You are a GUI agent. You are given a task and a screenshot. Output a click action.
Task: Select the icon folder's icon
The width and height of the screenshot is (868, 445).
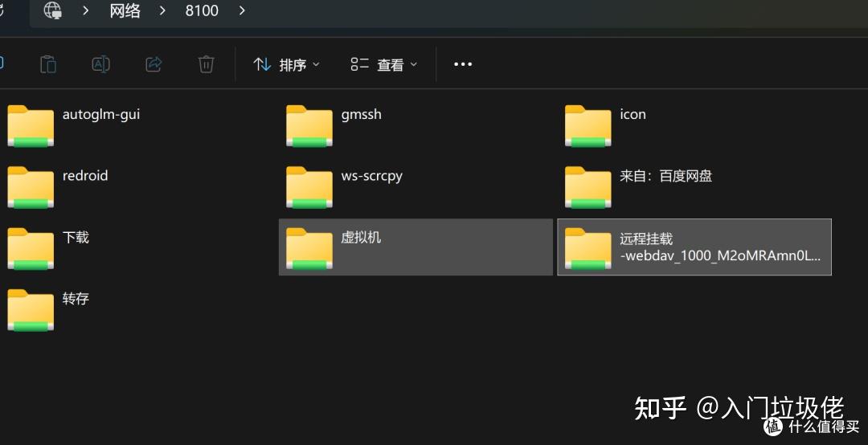pyautogui.click(x=588, y=125)
